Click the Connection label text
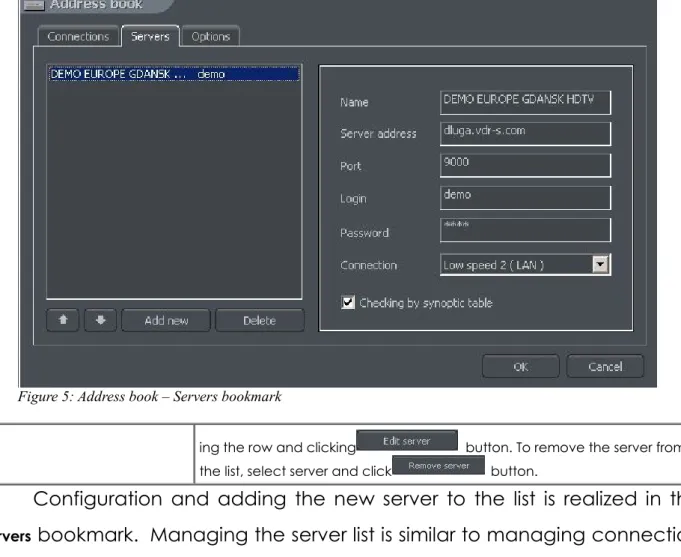The height and width of the screenshot is (557, 681). point(368,265)
